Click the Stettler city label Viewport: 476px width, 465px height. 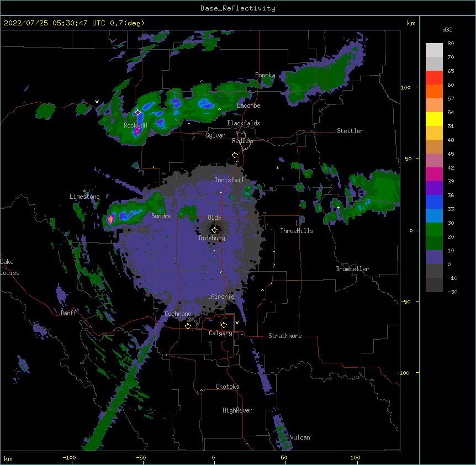(x=350, y=131)
